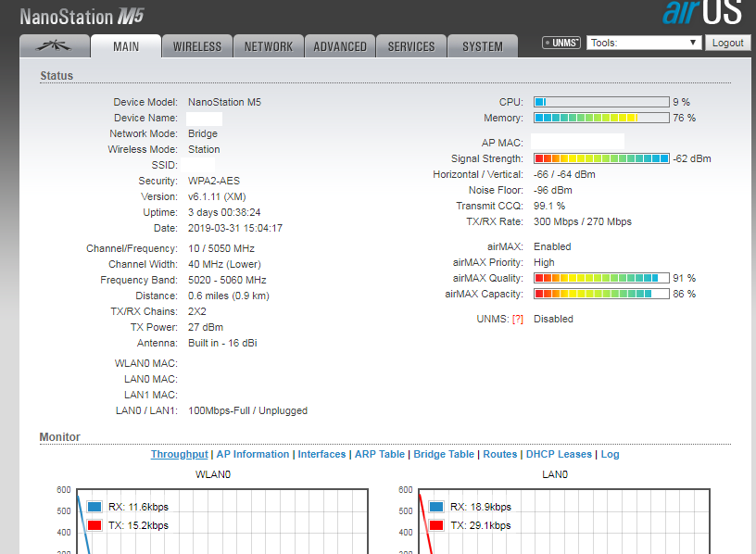This screenshot has height=554, width=756.
Task: Click the channel value 10 / 5050 MHz
Action: point(221,248)
